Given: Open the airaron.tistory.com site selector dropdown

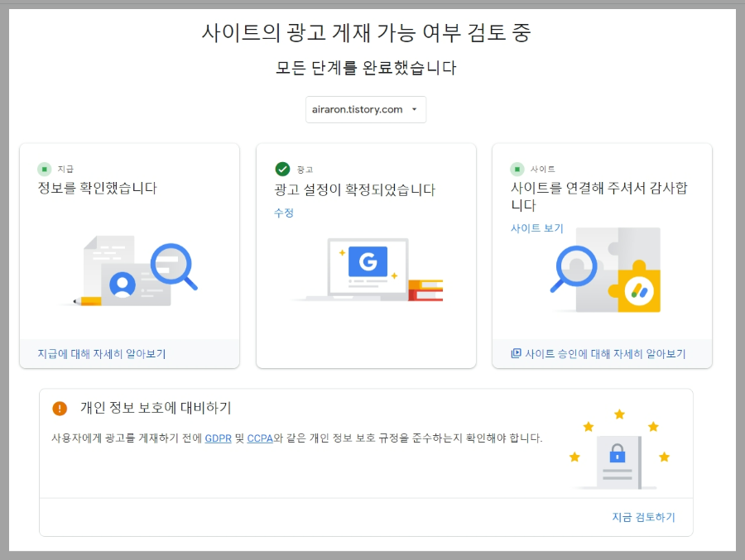Looking at the screenshot, I should tap(365, 109).
